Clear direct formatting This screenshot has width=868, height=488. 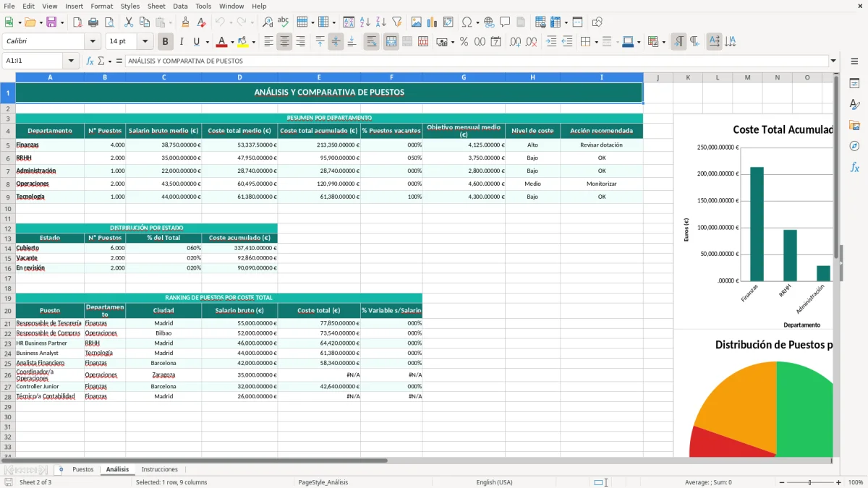[x=202, y=22]
